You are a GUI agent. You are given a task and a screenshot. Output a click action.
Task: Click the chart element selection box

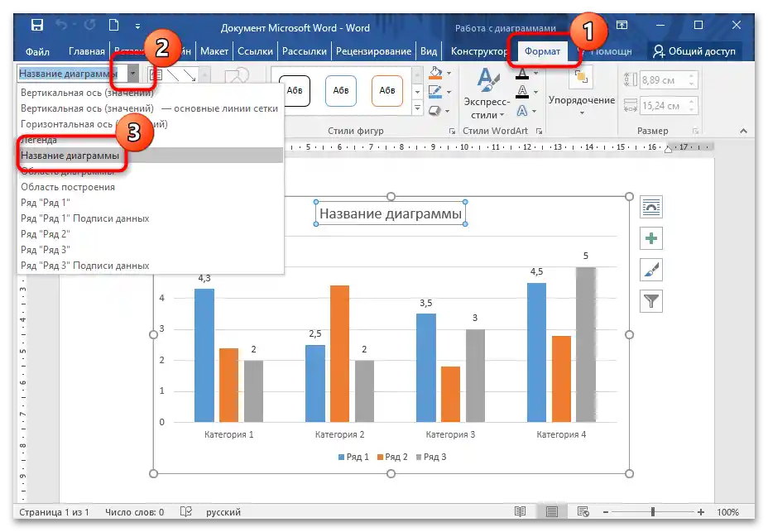coord(73,74)
